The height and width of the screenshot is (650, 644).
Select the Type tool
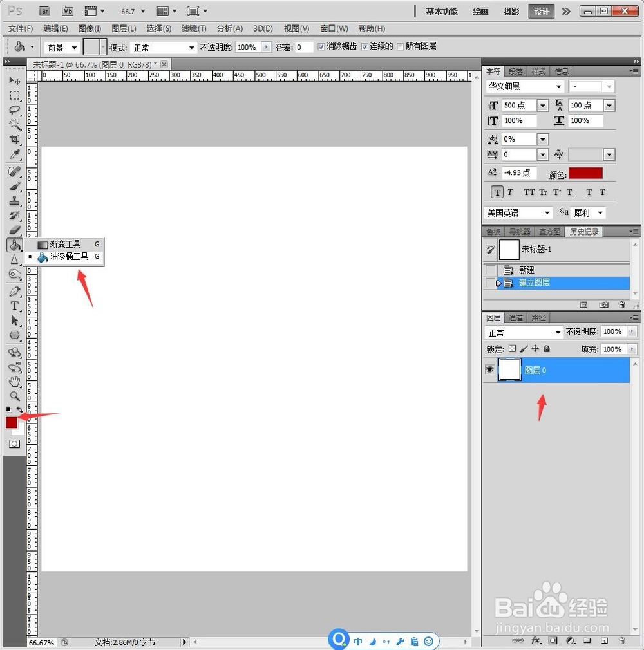point(15,306)
